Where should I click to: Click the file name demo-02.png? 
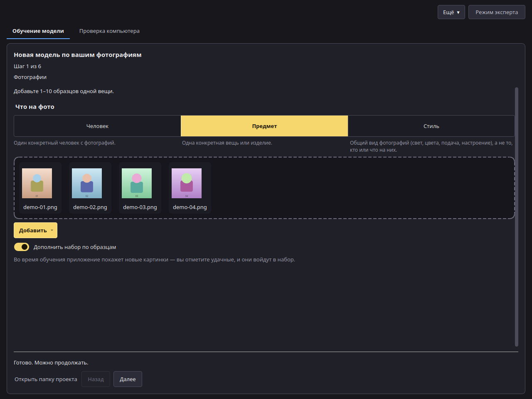click(90, 207)
